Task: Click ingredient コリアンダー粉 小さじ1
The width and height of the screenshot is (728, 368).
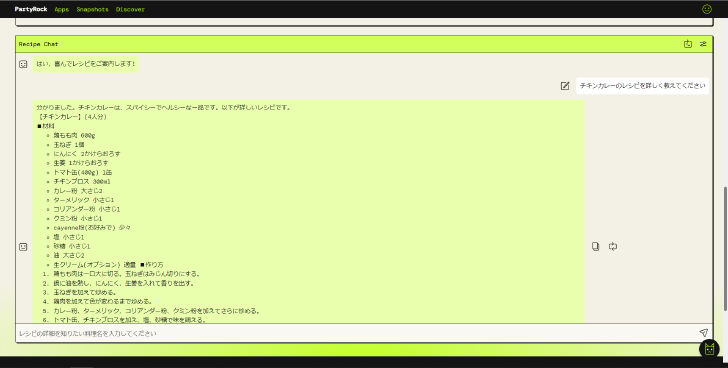Action: tap(86, 209)
